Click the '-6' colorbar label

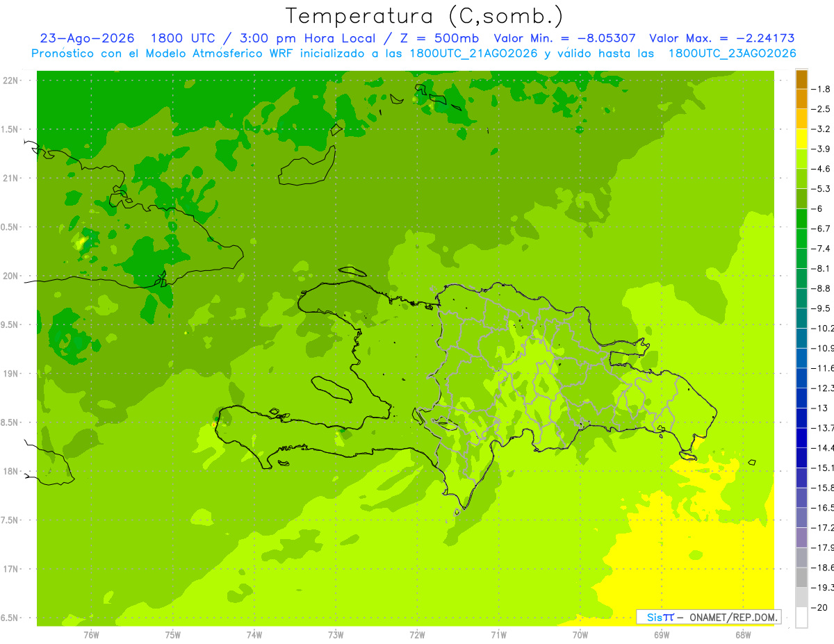point(817,209)
